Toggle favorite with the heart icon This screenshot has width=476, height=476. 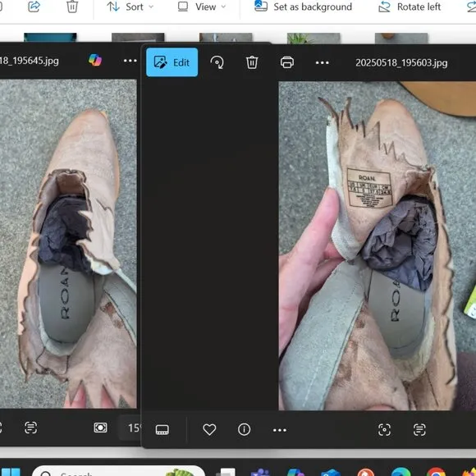point(209,429)
